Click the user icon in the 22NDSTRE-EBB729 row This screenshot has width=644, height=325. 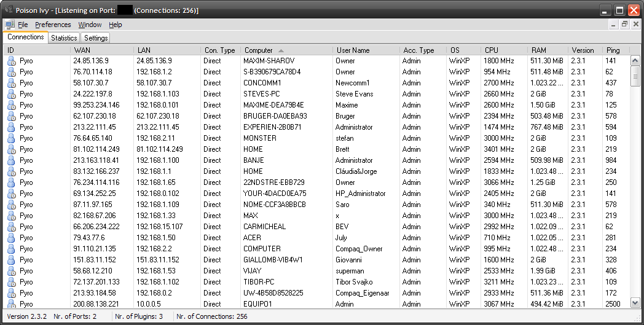tap(12, 183)
